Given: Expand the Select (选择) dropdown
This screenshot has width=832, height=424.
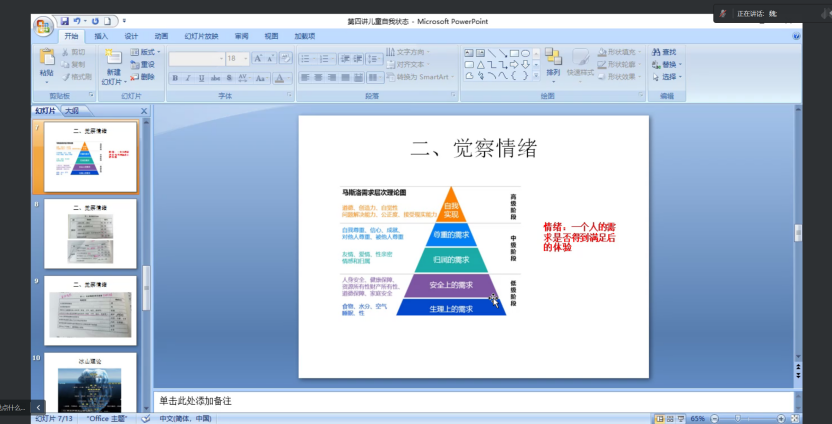Looking at the screenshot, I should tap(668, 76).
